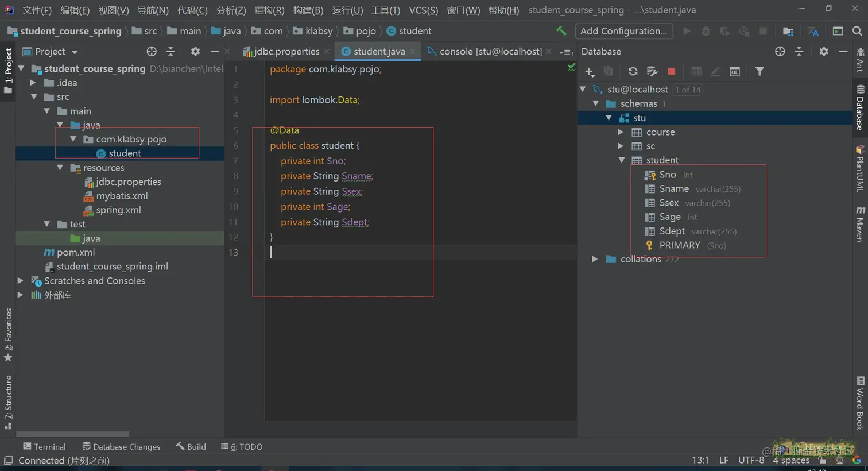Viewport: 868px width, 471px height.
Task: Open the Build tool window
Action: (x=191, y=446)
